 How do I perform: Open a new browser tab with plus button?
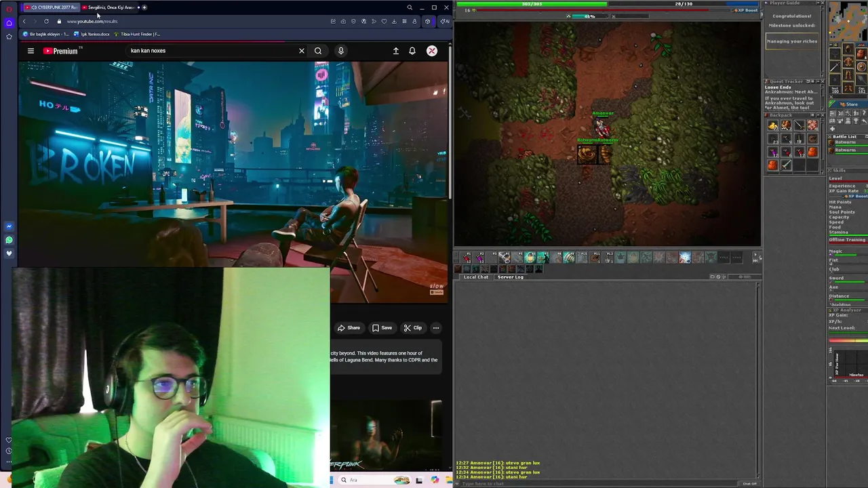(144, 7)
